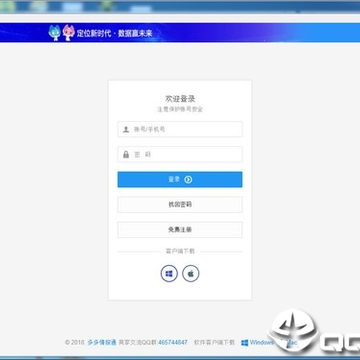Click the header slogan text "定位新时代"

(x=94, y=33)
